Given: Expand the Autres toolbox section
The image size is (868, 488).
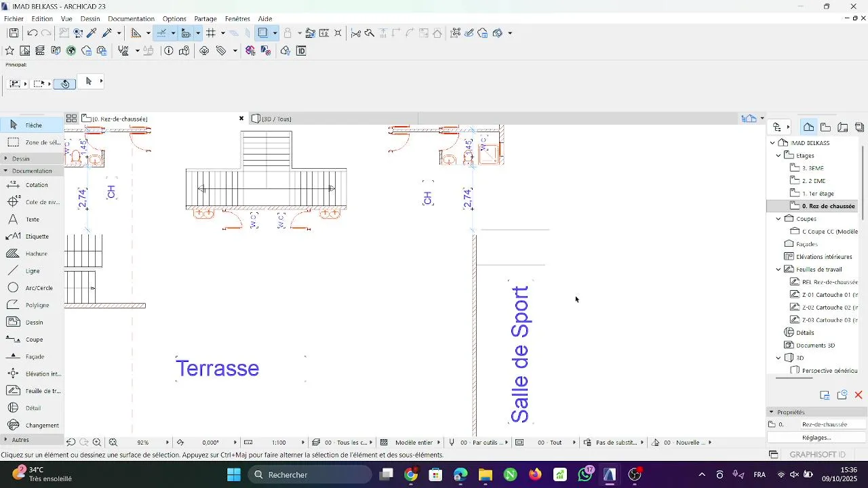Looking at the screenshot, I should (6, 440).
